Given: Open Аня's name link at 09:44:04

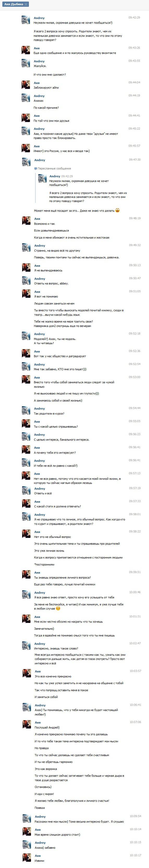Looking at the screenshot, I should point(37,83).
